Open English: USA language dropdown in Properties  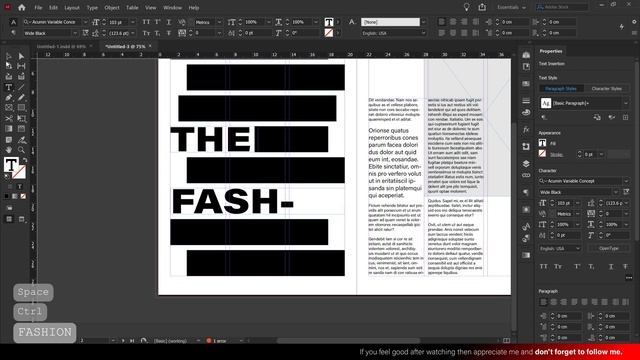coord(560,248)
